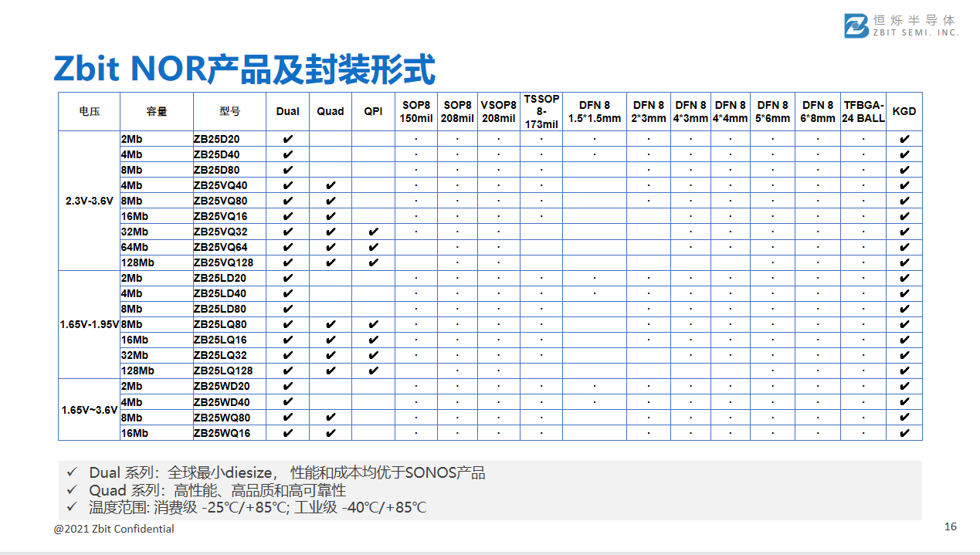Image resolution: width=980 pixels, height=555 pixels.
Task: Click model cell ZB25VQ40
Action: pyautogui.click(x=230, y=185)
